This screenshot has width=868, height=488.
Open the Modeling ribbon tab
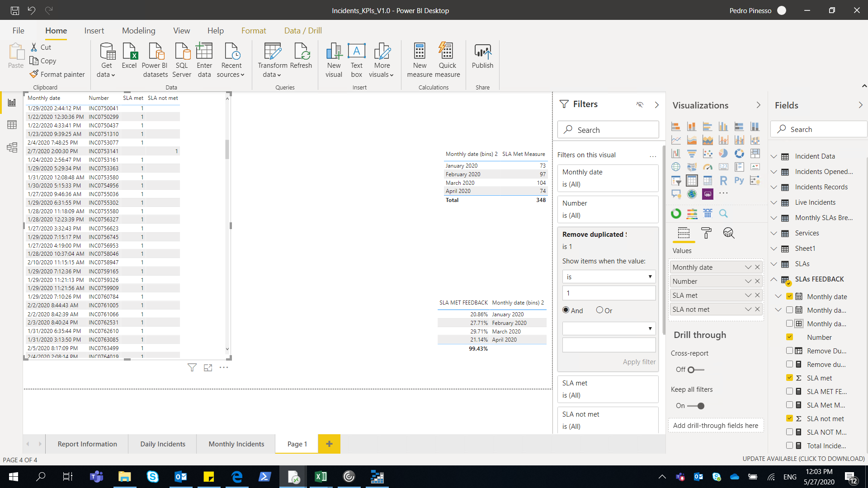[x=139, y=31]
